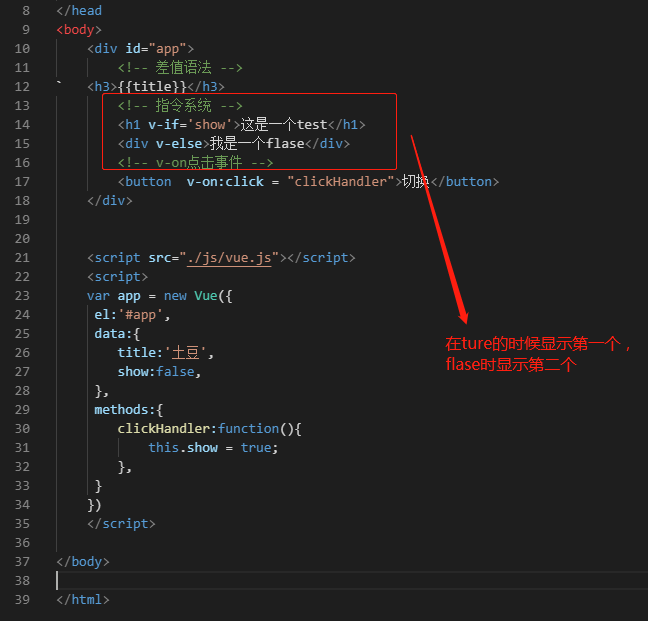
Task: Click the text 这是一个test on line 14
Action: 284,124
